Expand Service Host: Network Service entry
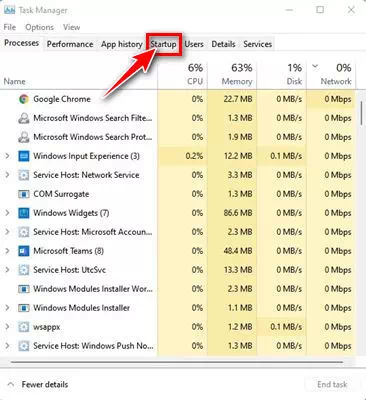The width and height of the screenshot is (366, 400). coord(7,175)
